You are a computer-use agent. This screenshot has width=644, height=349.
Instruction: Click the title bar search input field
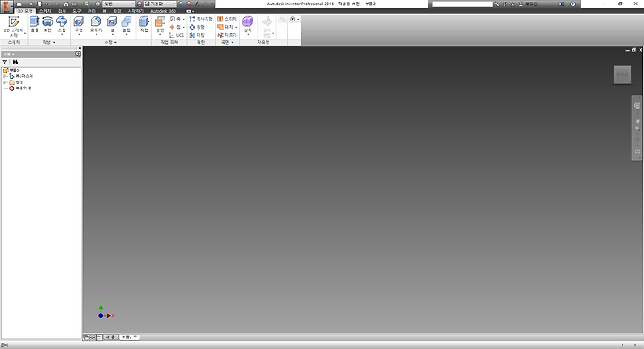462,4
